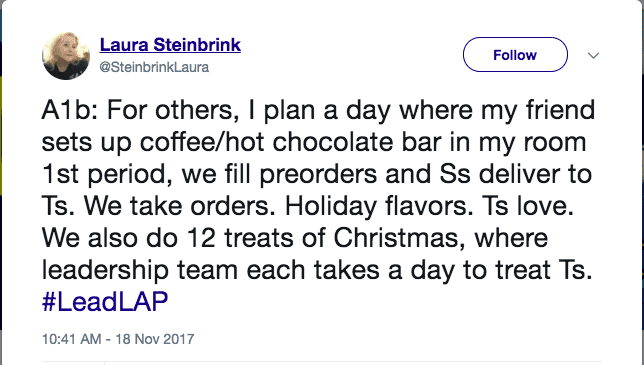The height and width of the screenshot is (365, 644).
Task: Click the Laura Steinbrink name link
Action: pyautogui.click(x=170, y=45)
